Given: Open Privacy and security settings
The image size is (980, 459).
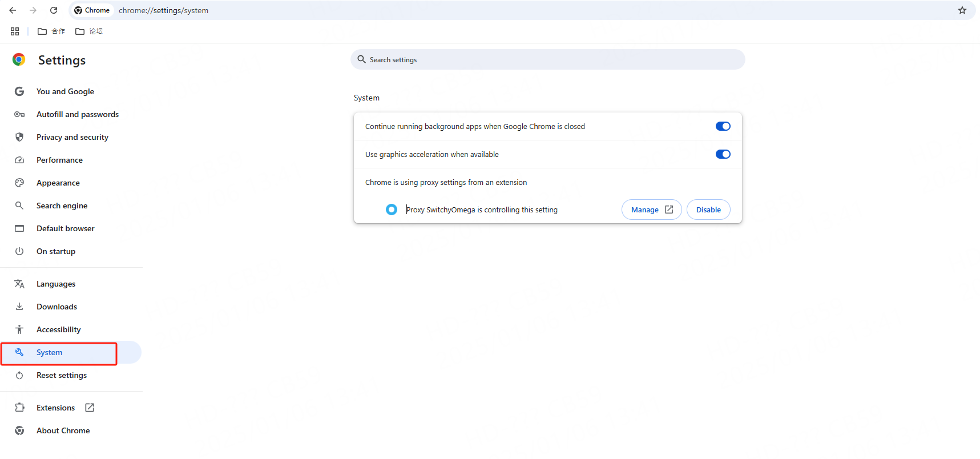Looking at the screenshot, I should (72, 137).
